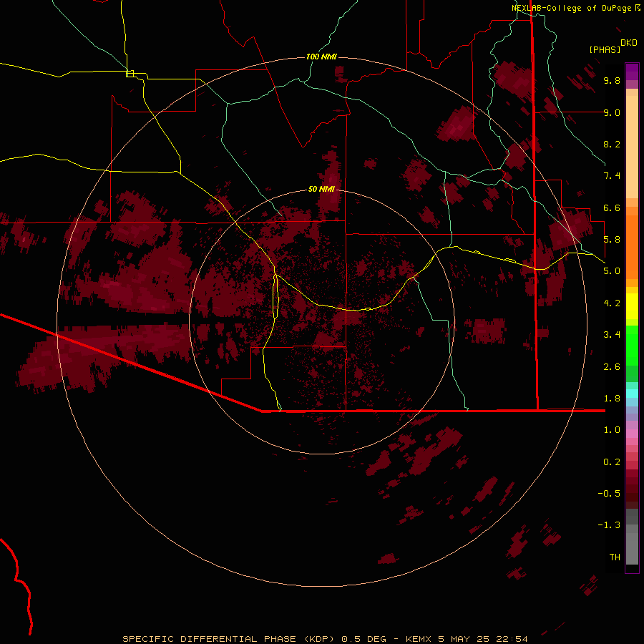Click the TH threshold label

coord(615,557)
